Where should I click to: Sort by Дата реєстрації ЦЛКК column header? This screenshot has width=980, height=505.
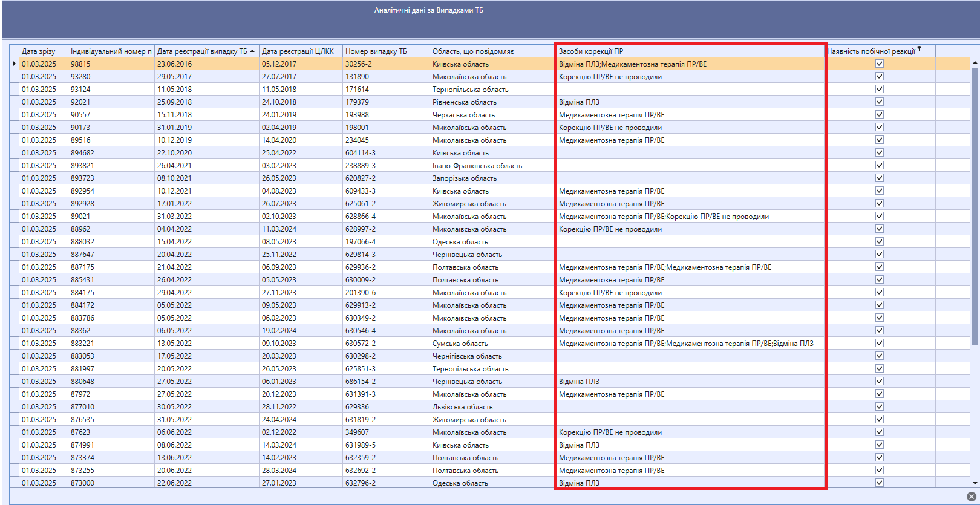tap(301, 51)
